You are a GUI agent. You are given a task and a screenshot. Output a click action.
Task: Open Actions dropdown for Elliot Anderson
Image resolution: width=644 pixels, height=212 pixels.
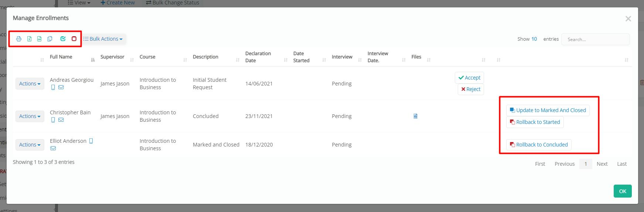point(30,145)
